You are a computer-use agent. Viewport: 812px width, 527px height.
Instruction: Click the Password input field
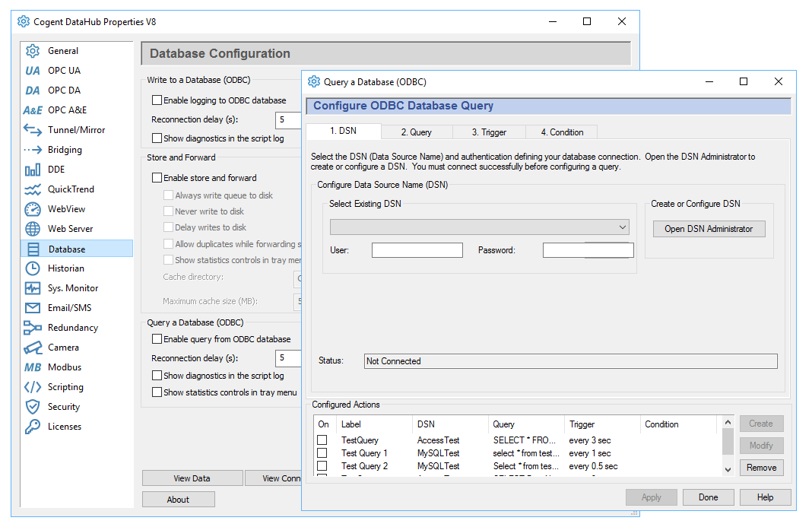pyautogui.click(x=588, y=250)
